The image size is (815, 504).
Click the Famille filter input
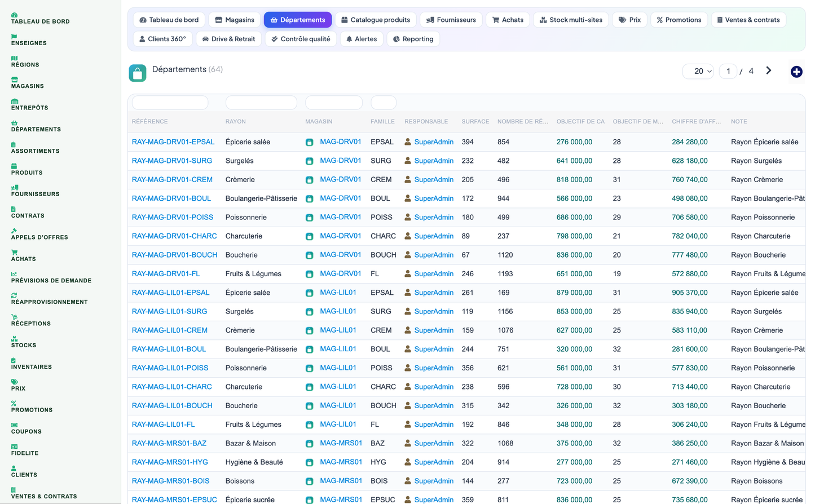pyautogui.click(x=384, y=103)
